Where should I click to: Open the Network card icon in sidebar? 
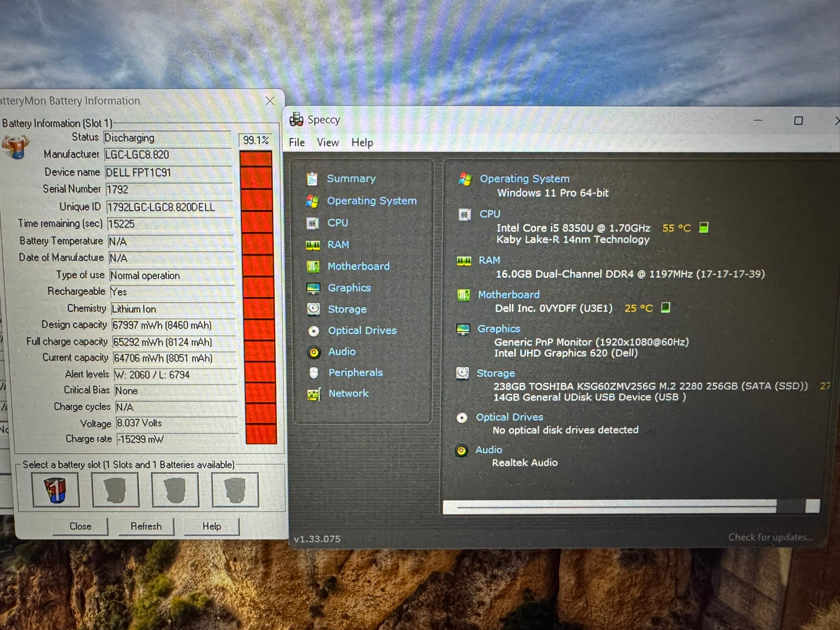pos(314,394)
